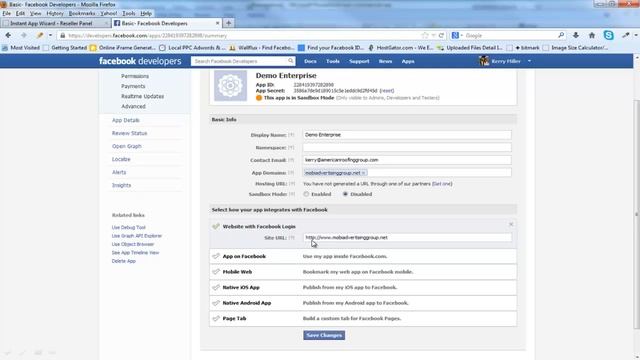
Task: Open the Tools menu
Action: [x=129, y=13]
